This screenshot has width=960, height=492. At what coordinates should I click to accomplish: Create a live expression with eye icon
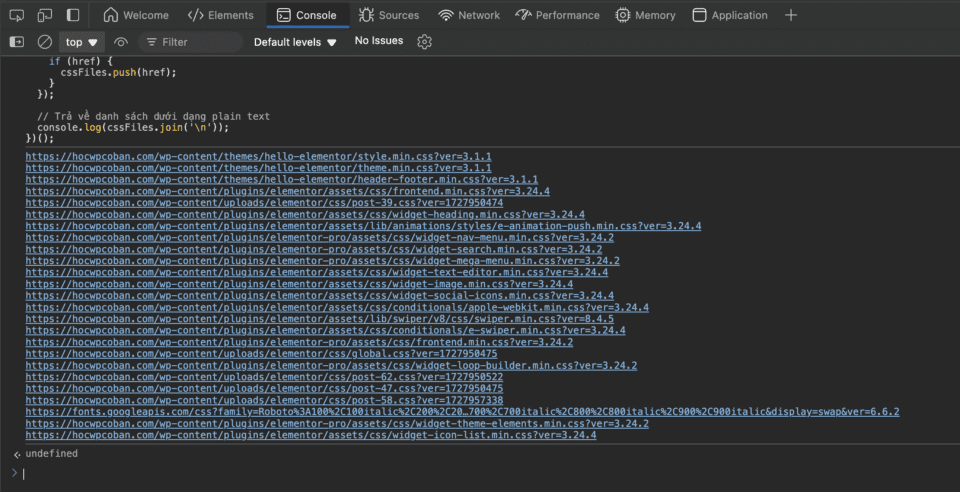(x=121, y=42)
